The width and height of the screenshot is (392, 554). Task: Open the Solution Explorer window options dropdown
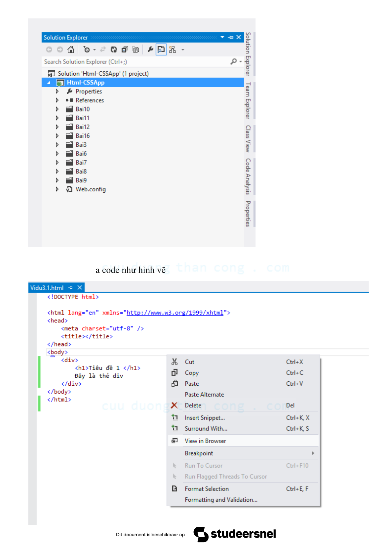point(222,37)
